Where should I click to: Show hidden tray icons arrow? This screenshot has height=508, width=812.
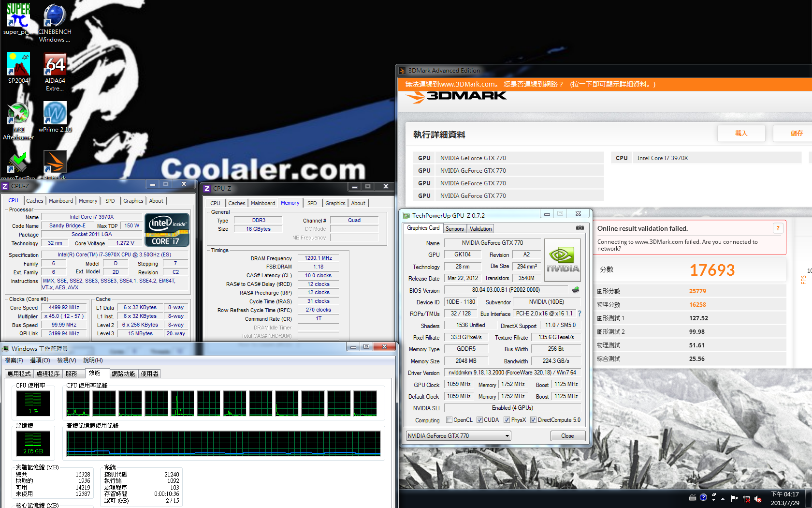(723, 499)
